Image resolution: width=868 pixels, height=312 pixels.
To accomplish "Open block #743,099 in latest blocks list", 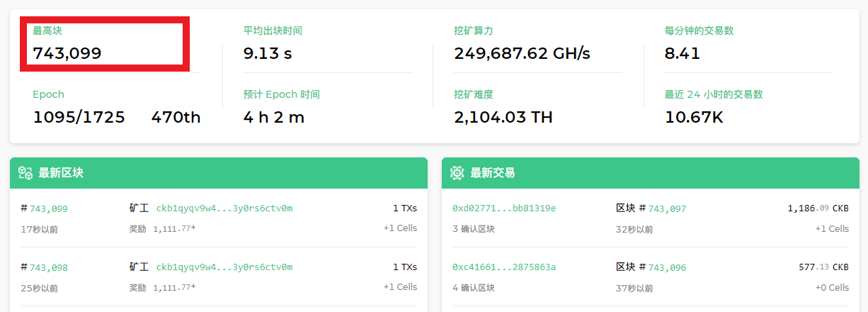I will click(48, 208).
